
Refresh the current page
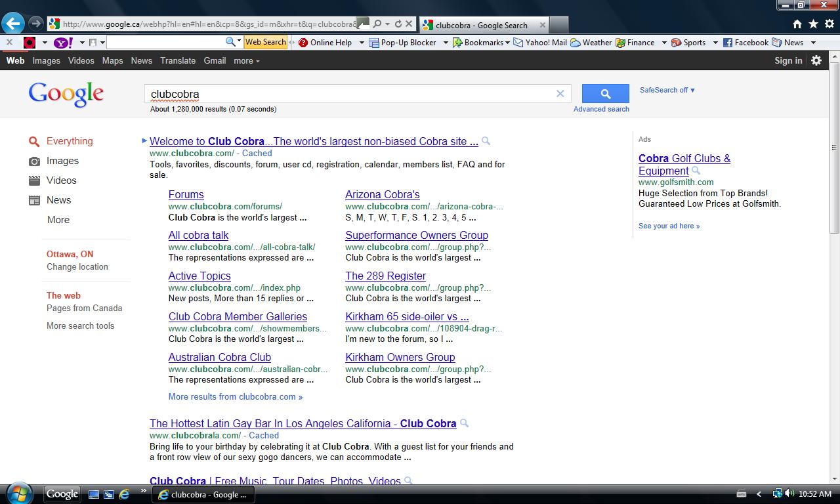tap(398, 22)
